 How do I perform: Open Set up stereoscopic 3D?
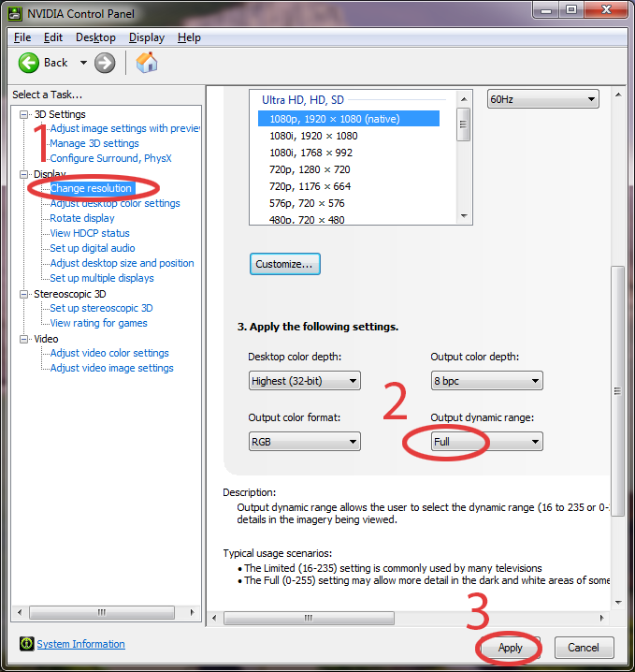click(101, 308)
